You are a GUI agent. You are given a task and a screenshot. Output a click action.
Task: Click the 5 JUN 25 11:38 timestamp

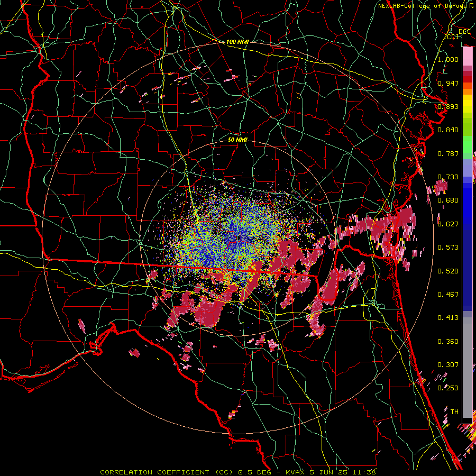pyautogui.click(x=343, y=472)
